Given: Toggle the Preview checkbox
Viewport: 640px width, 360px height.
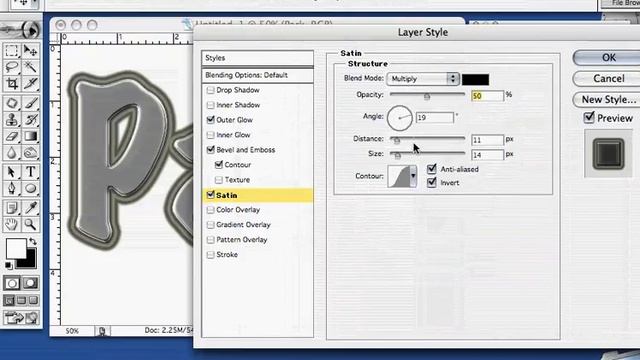Looking at the screenshot, I should [589, 118].
